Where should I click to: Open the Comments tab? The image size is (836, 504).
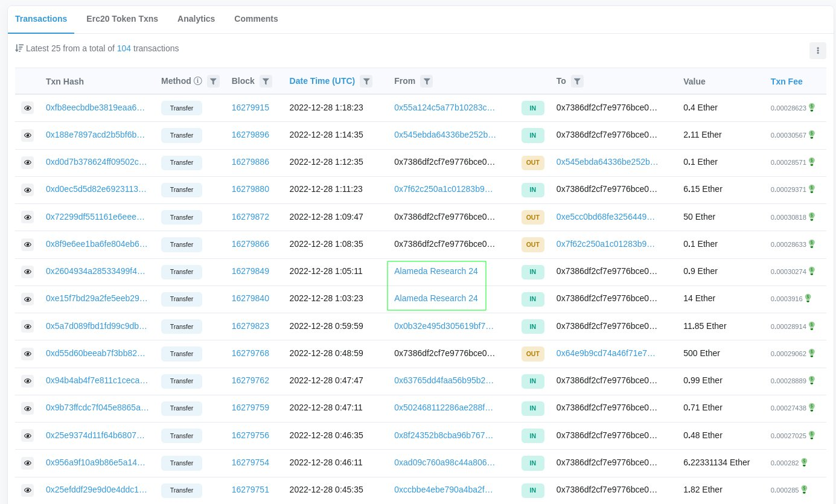point(256,19)
